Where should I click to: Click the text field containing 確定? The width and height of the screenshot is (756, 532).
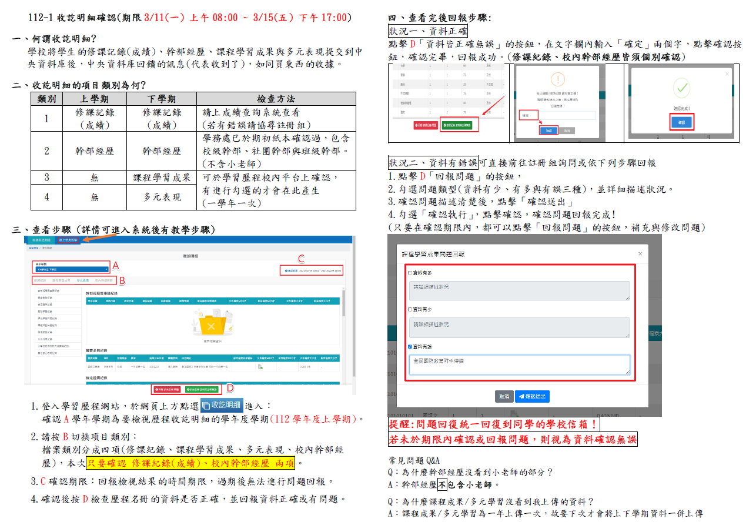click(x=557, y=116)
